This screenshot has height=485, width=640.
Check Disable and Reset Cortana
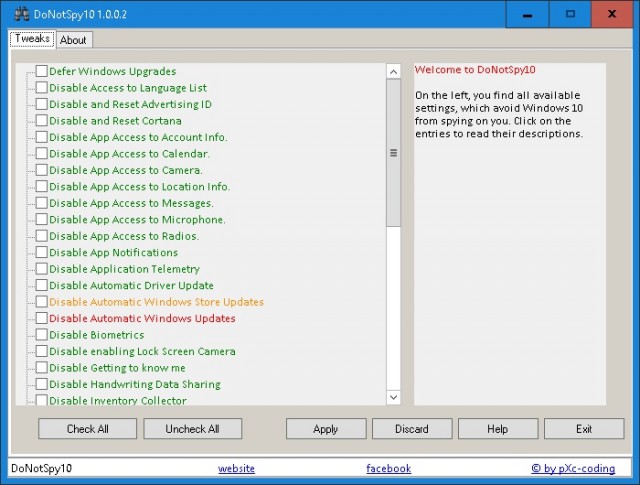point(42,121)
